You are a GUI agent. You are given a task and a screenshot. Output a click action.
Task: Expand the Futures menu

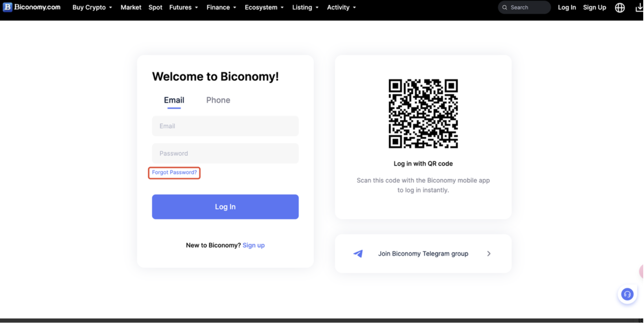click(184, 7)
